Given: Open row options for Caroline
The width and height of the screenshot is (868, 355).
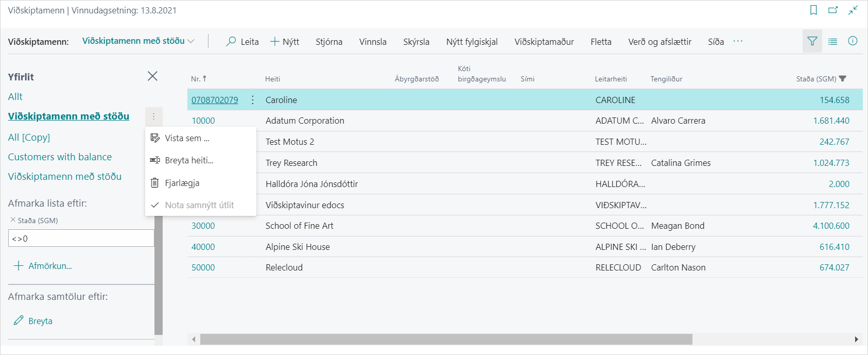Looking at the screenshot, I should tap(252, 100).
